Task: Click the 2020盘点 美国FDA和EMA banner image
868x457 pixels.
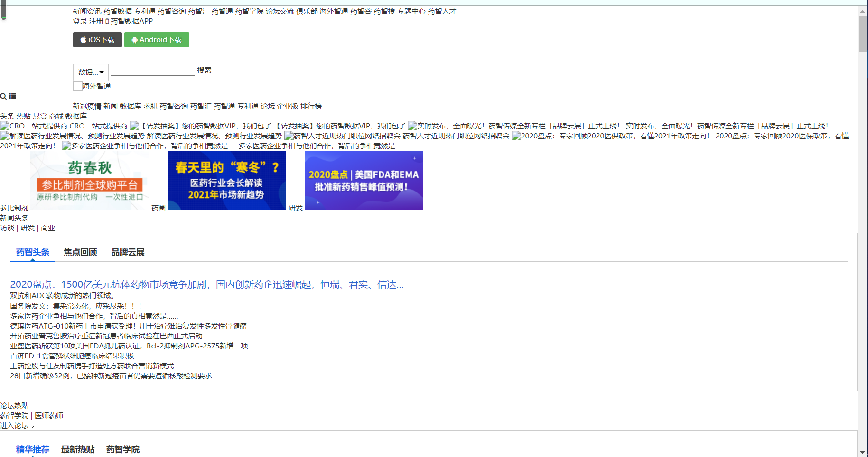Action: (x=364, y=181)
